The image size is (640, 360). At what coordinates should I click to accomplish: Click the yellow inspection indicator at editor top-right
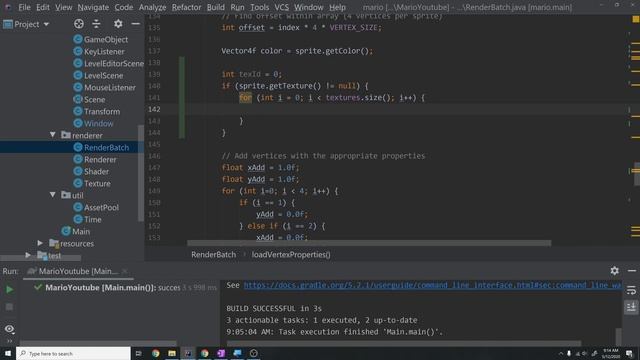coord(636,19)
